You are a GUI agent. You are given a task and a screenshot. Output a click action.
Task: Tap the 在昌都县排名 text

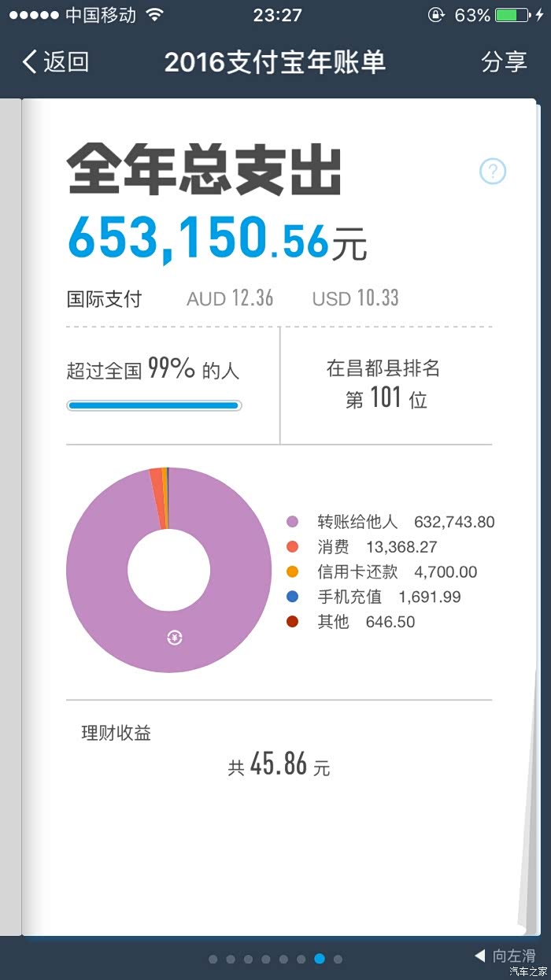383,368
